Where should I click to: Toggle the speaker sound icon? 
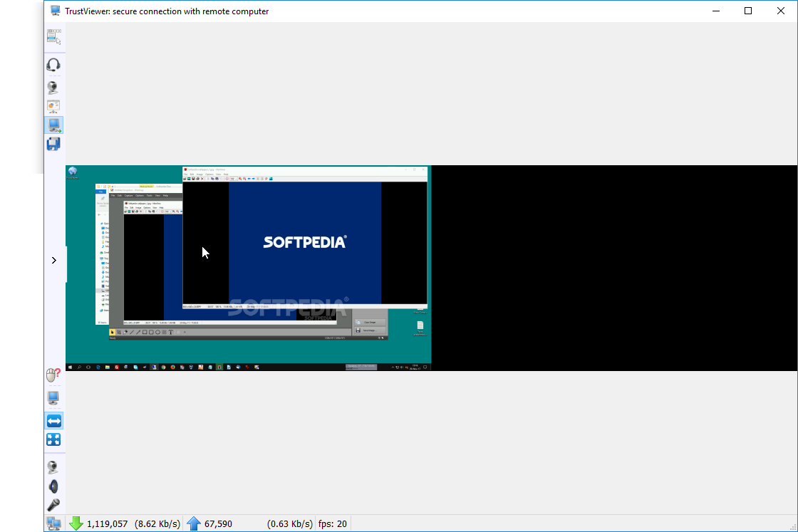coord(53,486)
